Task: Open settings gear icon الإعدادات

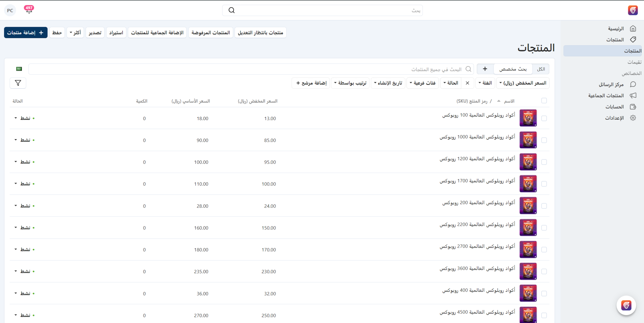Action: (633, 118)
